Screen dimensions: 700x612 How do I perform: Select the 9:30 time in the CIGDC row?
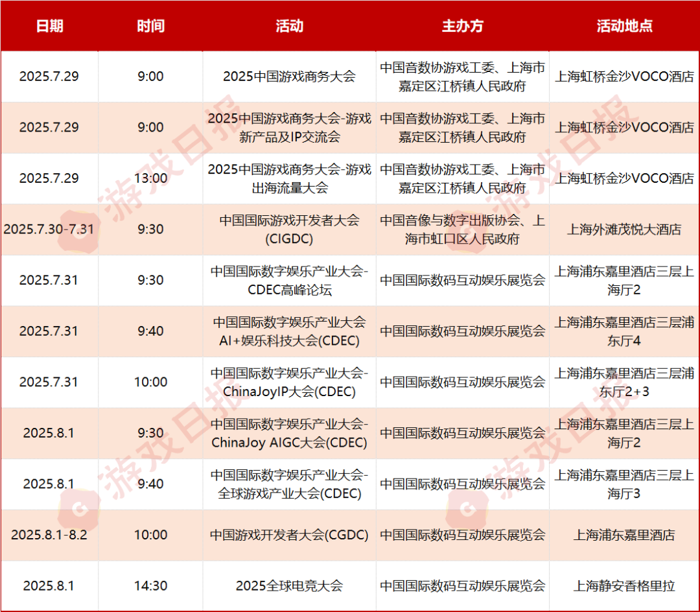pos(150,229)
